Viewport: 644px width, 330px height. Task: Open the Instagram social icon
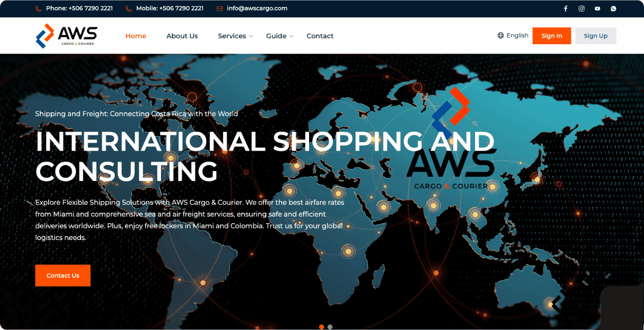pyautogui.click(x=581, y=8)
